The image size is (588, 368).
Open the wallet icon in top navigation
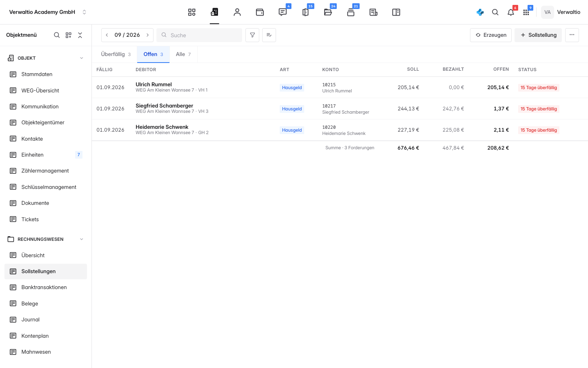[x=260, y=12]
